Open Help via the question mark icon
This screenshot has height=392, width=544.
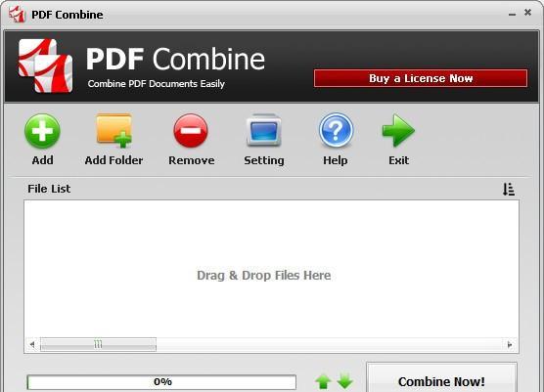pyautogui.click(x=336, y=131)
